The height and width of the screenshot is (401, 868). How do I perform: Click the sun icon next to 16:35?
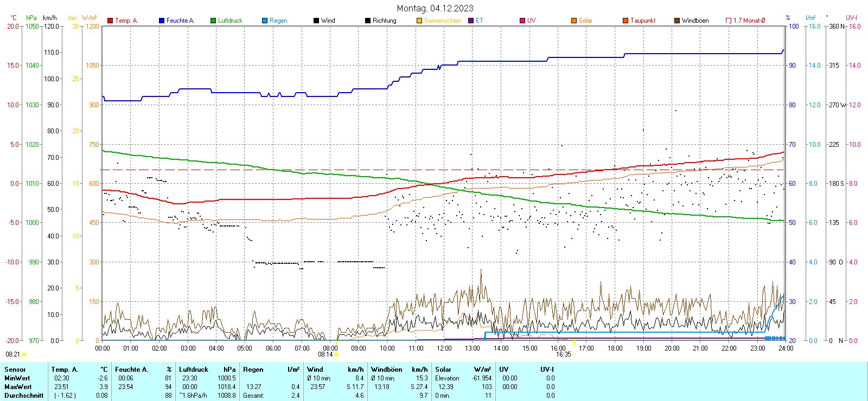point(574,354)
